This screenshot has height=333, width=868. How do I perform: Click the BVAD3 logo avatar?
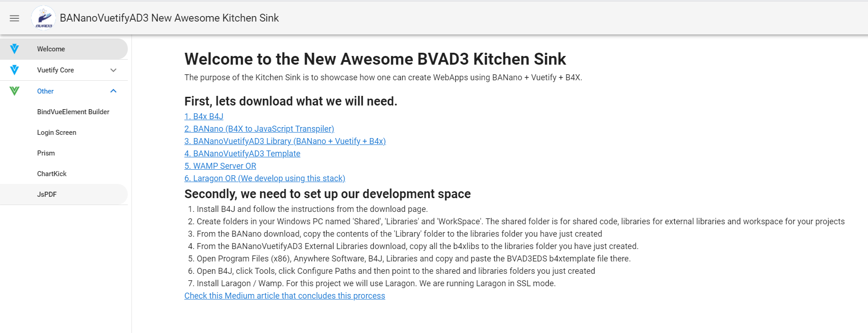(x=44, y=18)
